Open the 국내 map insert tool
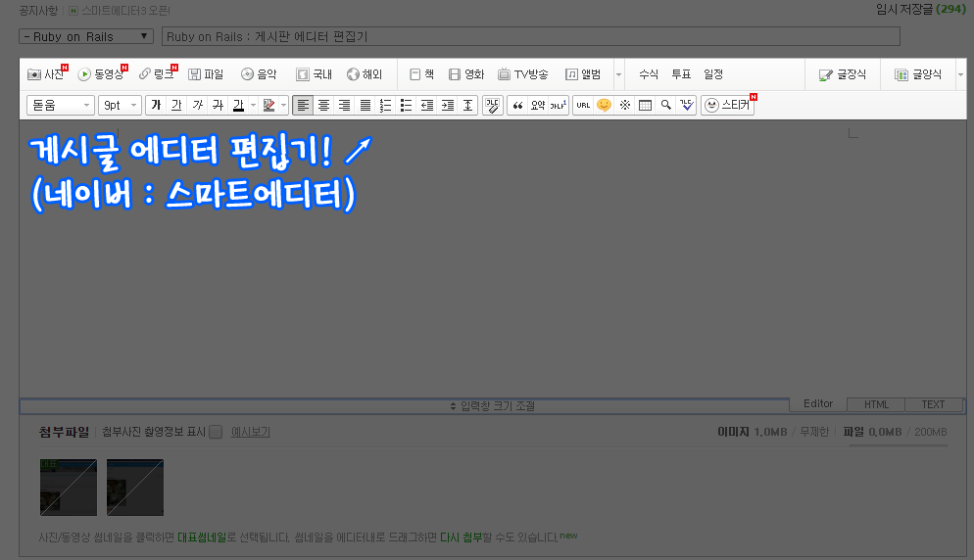This screenshot has width=974, height=560. (315, 73)
